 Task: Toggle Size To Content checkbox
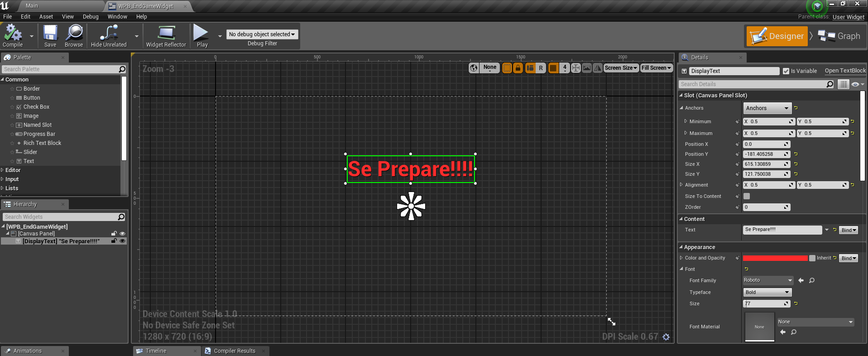pos(747,196)
